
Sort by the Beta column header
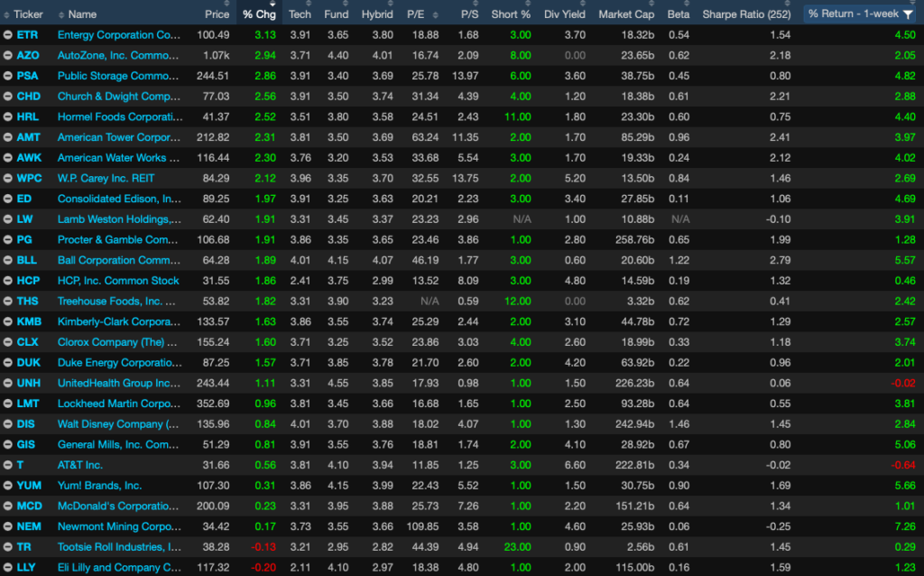coord(679,14)
